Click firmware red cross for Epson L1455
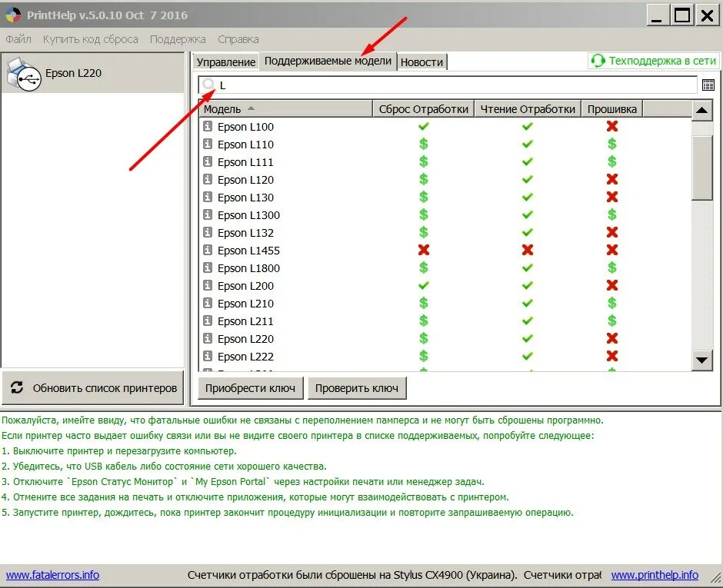This screenshot has width=723, height=588. click(612, 250)
